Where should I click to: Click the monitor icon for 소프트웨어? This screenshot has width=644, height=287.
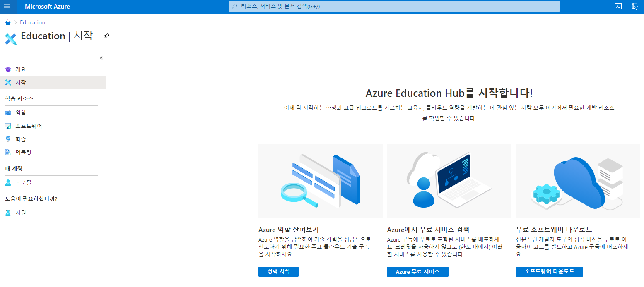pos(8,126)
